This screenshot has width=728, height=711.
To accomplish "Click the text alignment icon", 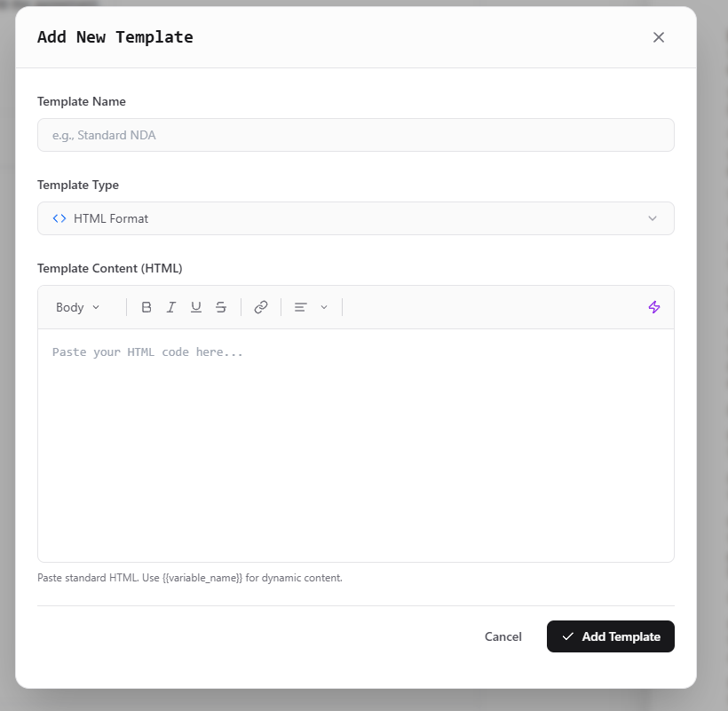I will (301, 307).
